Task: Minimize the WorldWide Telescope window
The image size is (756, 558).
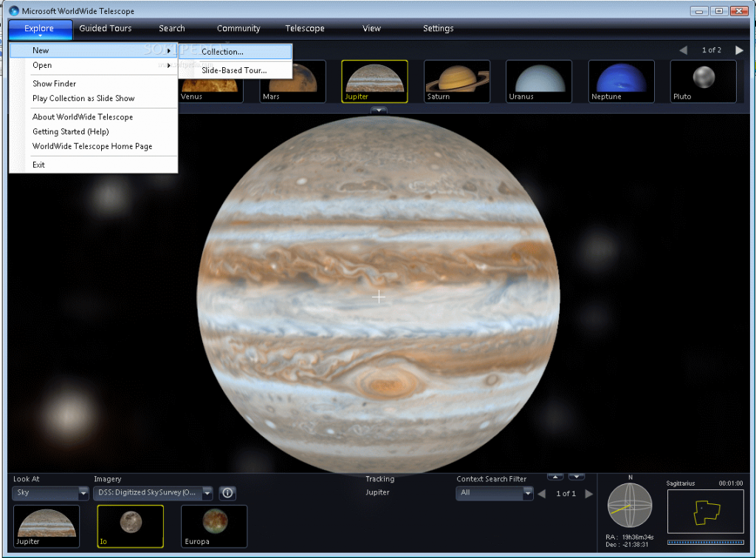Action: [x=699, y=10]
